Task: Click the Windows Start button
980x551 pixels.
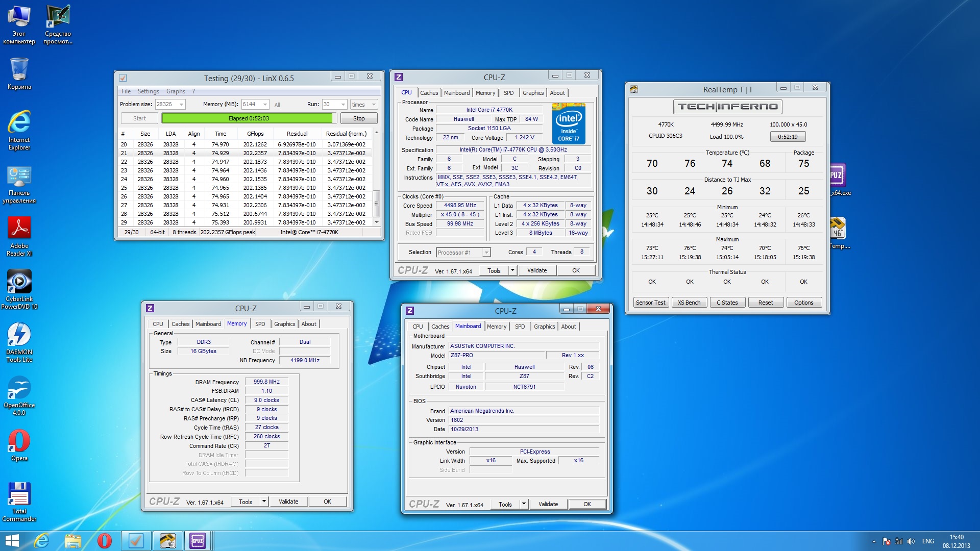Action: [11, 540]
